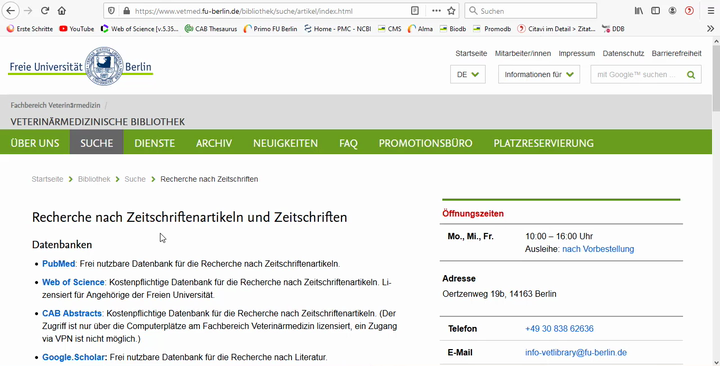Viewport: 720px width, 366px height.
Task: Open ÜBER UNS navigation menu
Action: (x=35, y=143)
